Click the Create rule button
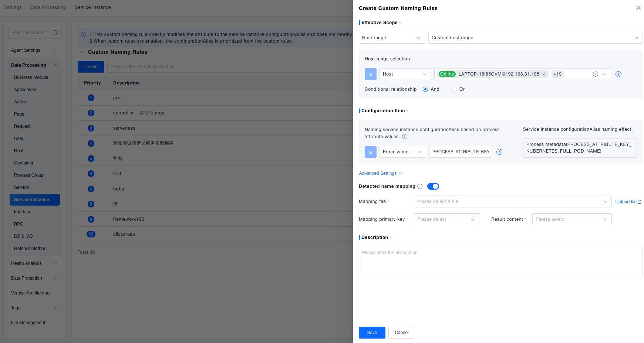The height and width of the screenshot is (343, 644). pos(91,67)
